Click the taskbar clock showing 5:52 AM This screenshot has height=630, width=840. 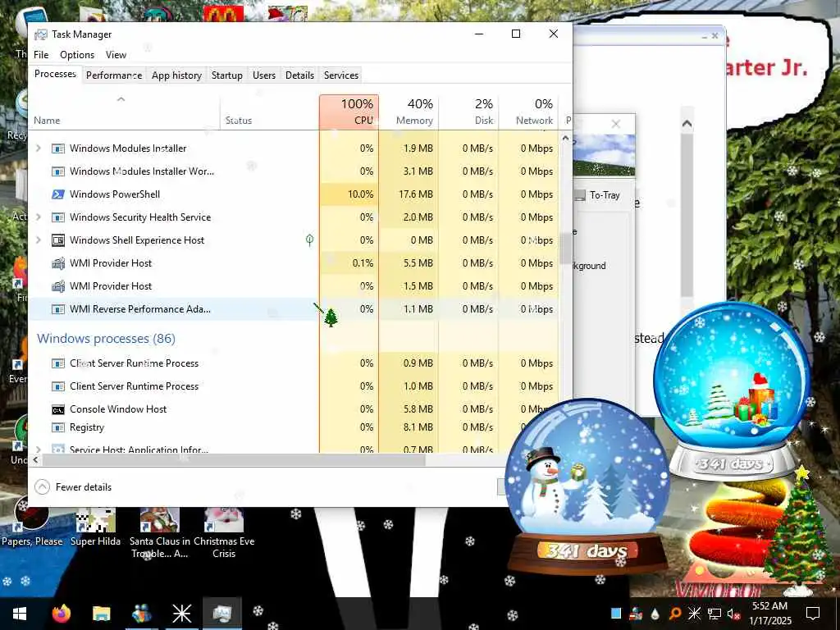point(769,614)
